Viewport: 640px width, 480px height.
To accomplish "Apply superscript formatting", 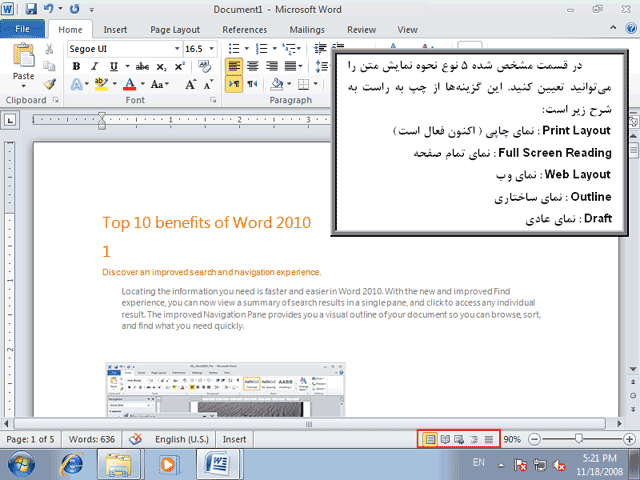I will pyautogui.click(x=179, y=66).
